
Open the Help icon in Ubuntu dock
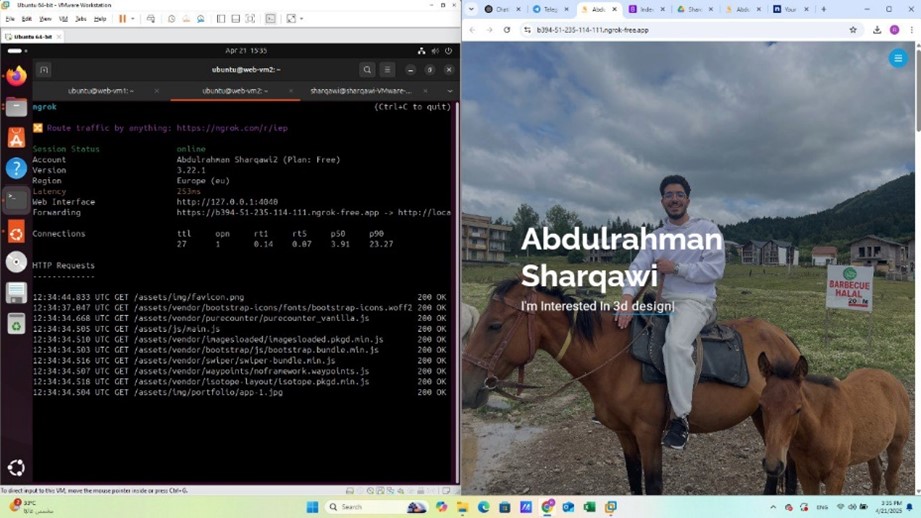16,168
